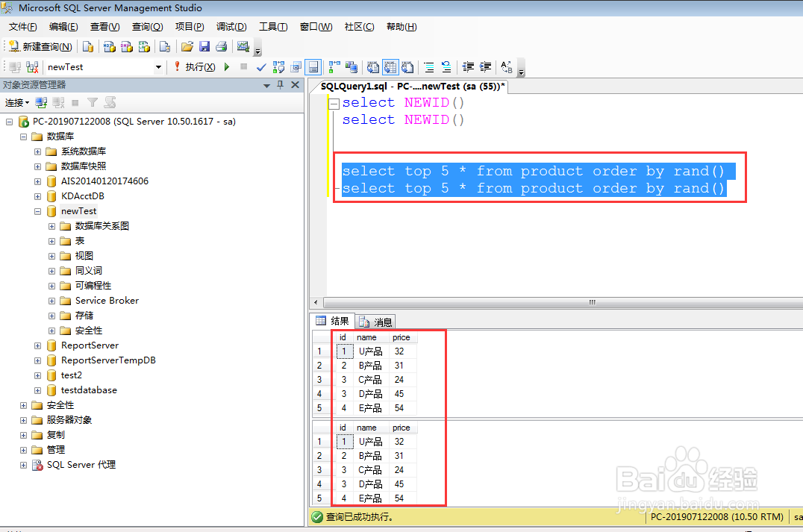Collapse the PC-201907122008 server node
803x532 pixels.
(x=9, y=122)
